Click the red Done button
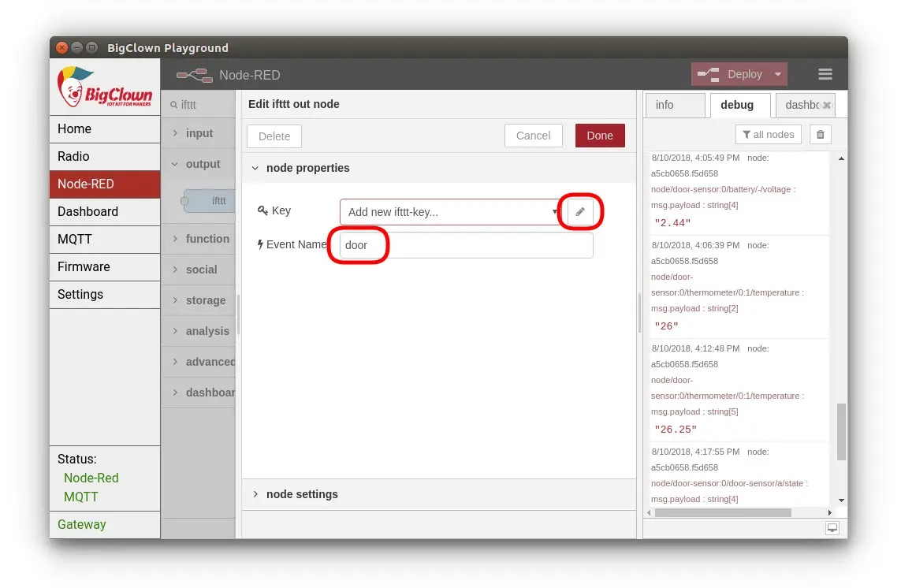 (x=600, y=136)
